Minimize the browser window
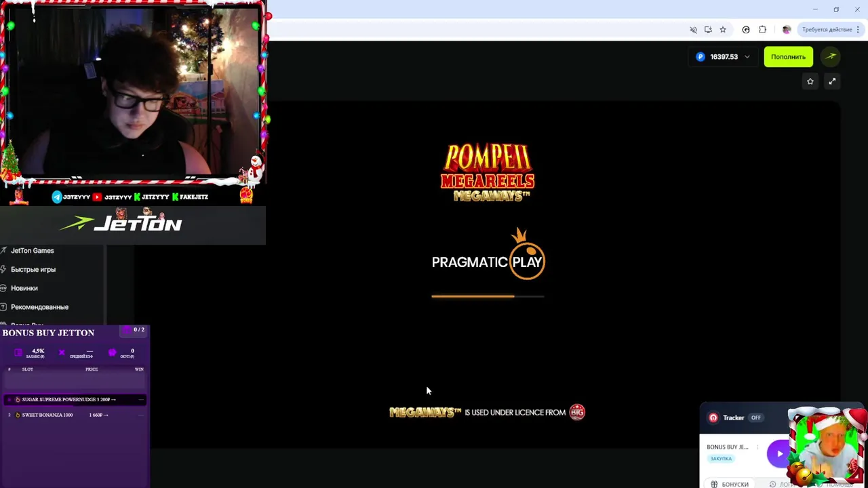Image resolution: width=868 pixels, height=488 pixels. coord(815,9)
